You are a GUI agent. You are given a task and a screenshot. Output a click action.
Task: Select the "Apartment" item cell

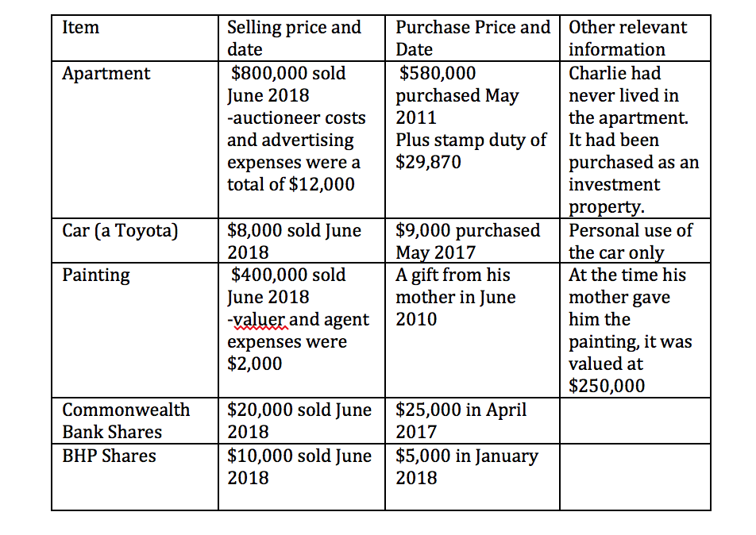(106, 74)
